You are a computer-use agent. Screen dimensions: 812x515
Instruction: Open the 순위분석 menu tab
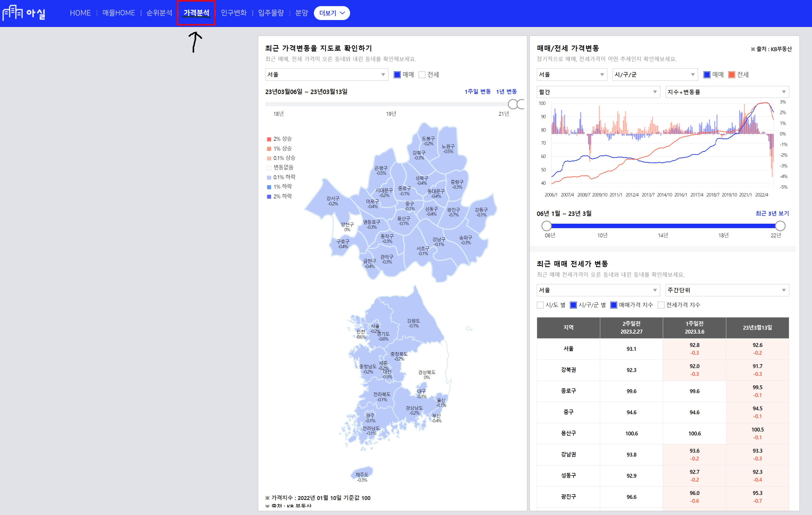point(159,13)
